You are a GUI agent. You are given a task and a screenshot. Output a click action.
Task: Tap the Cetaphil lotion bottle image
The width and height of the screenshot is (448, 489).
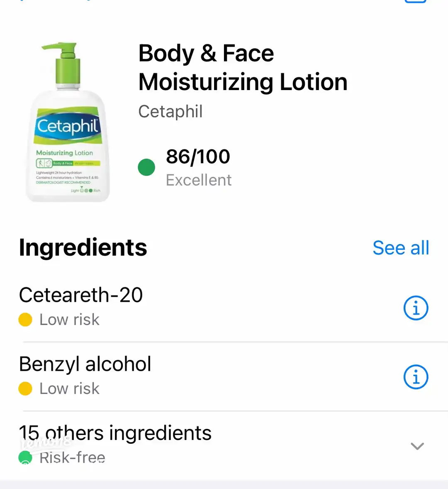click(x=67, y=123)
